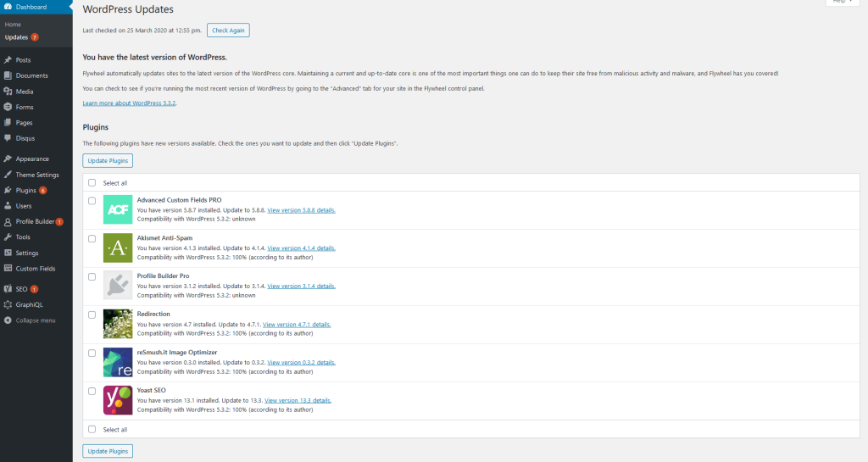The height and width of the screenshot is (462, 868).
Task: Open the Help dropdown tab
Action: pyautogui.click(x=843, y=3)
